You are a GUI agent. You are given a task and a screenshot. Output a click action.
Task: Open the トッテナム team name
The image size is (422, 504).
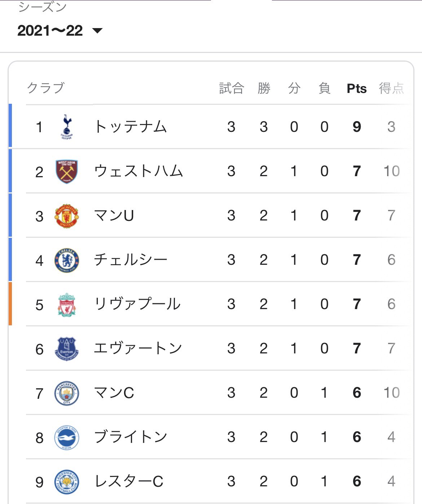pyautogui.click(x=130, y=127)
